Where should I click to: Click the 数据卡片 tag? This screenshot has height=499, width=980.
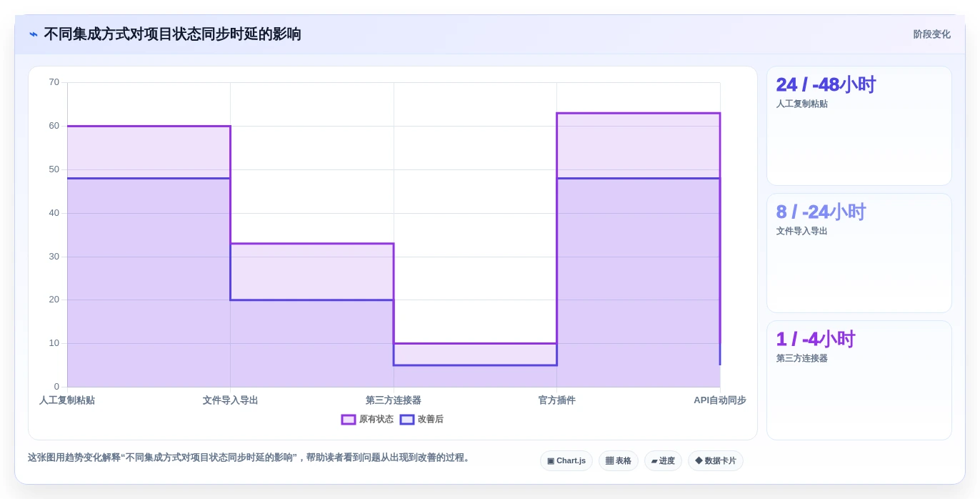[x=716, y=461]
